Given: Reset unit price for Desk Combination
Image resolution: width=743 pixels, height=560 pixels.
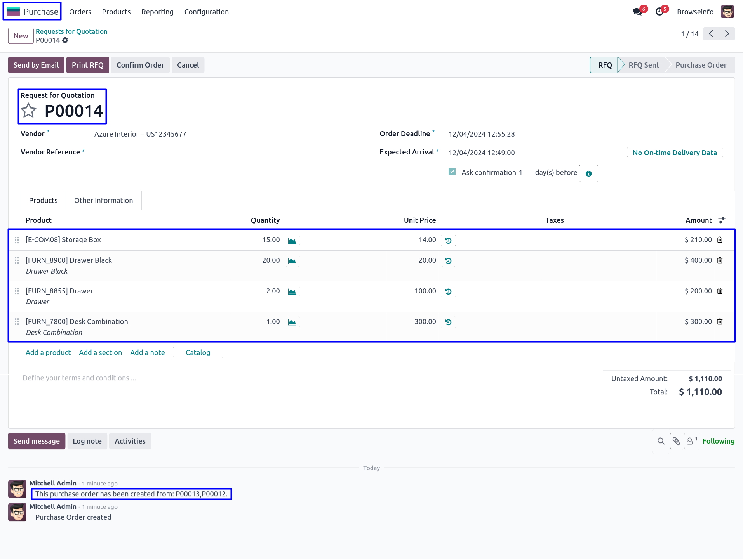Looking at the screenshot, I should [x=448, y=322].
